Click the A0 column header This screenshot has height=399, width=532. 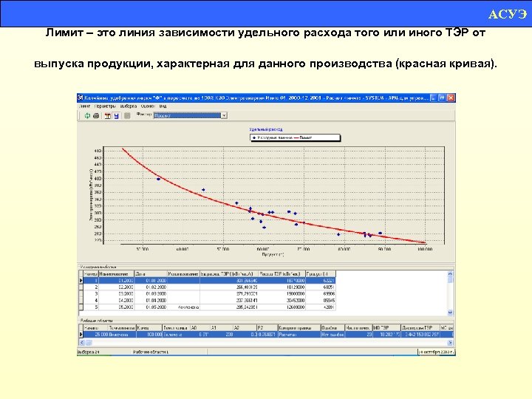199,328
